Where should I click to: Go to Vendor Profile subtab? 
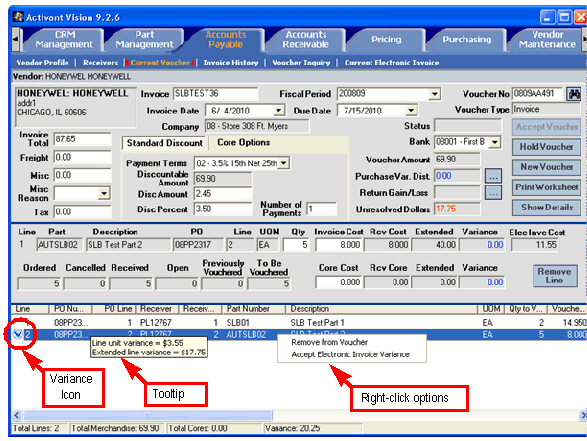[42, 63]
